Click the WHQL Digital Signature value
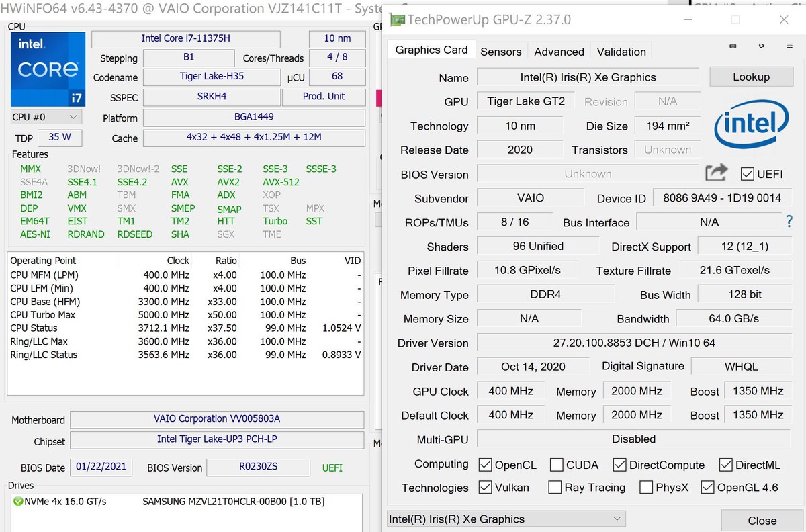Viewport: 806px width, 532px height. tap(742, 367)
